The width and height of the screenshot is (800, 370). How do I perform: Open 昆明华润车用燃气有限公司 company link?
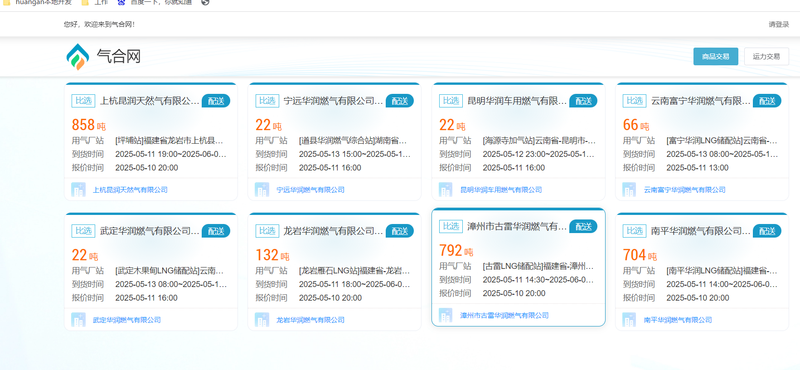501,190
